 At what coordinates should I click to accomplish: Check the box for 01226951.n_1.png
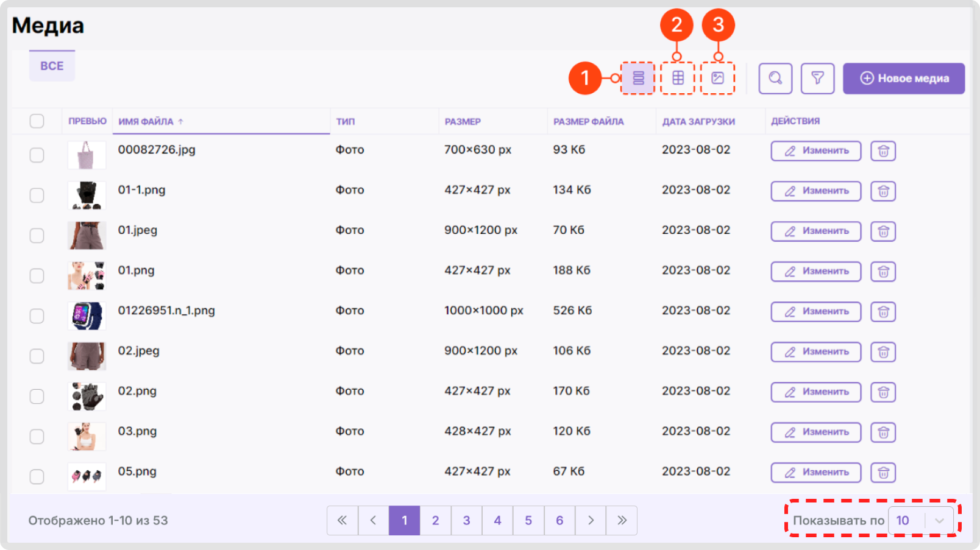click(x=37, y=316)
